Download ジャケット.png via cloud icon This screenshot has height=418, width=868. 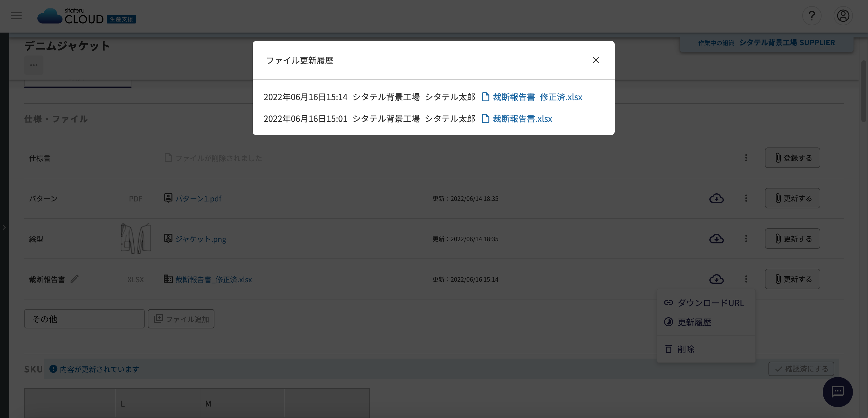click(x=716, y=239)
